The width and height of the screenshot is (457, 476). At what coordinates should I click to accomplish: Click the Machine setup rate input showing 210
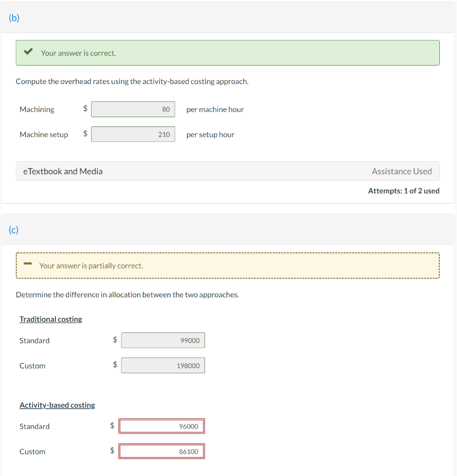133,134
